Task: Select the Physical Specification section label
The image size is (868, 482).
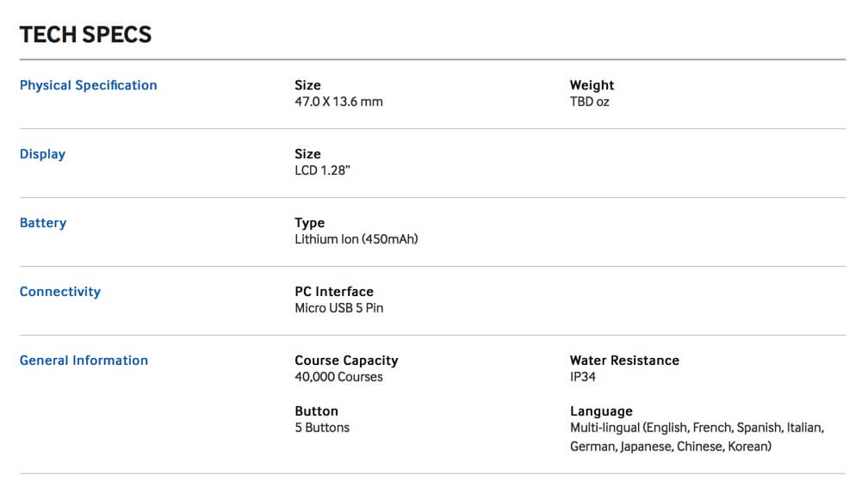Action: click(x=88, y=85)
